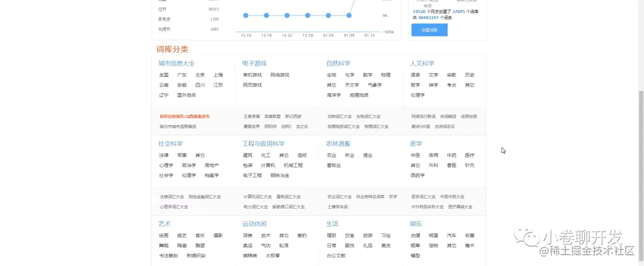Select the 畜牧业 subcategory

coord(333,165)
